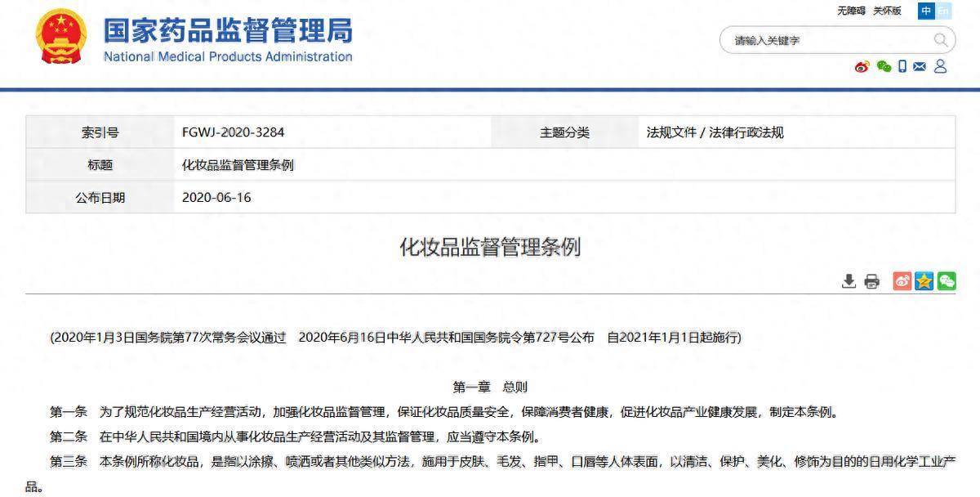
Task: Share to WeChat via green share button
Action: tap(946, 280)
